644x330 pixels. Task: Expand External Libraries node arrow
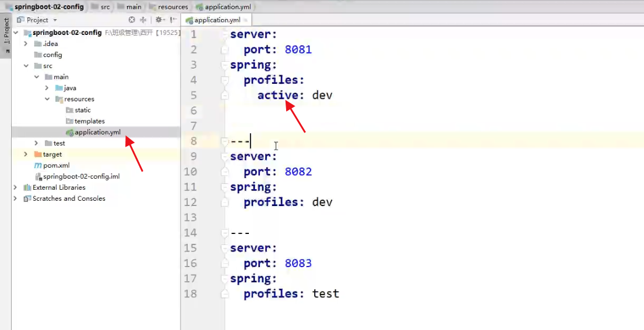(x=16, y=187)
